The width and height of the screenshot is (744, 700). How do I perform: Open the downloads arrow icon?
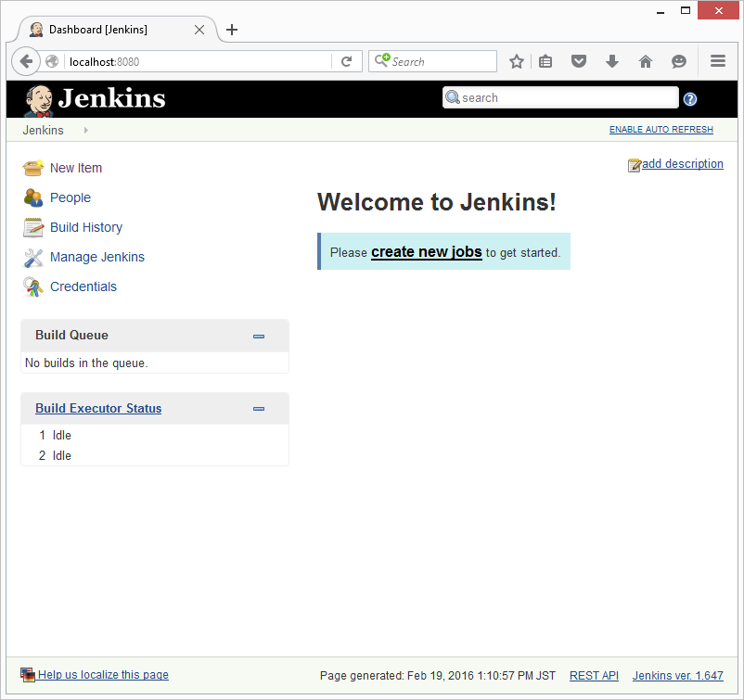coord(612,61)
